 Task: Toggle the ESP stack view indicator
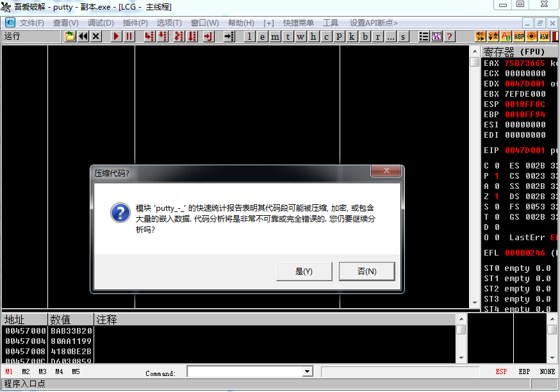click(x=502, y=372)
